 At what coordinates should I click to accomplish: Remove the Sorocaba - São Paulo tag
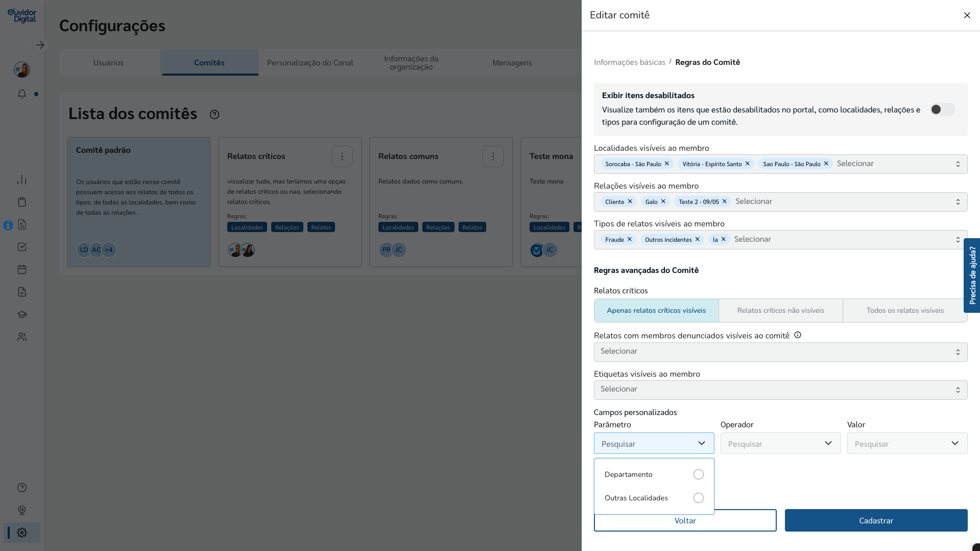tap(666, 164)
